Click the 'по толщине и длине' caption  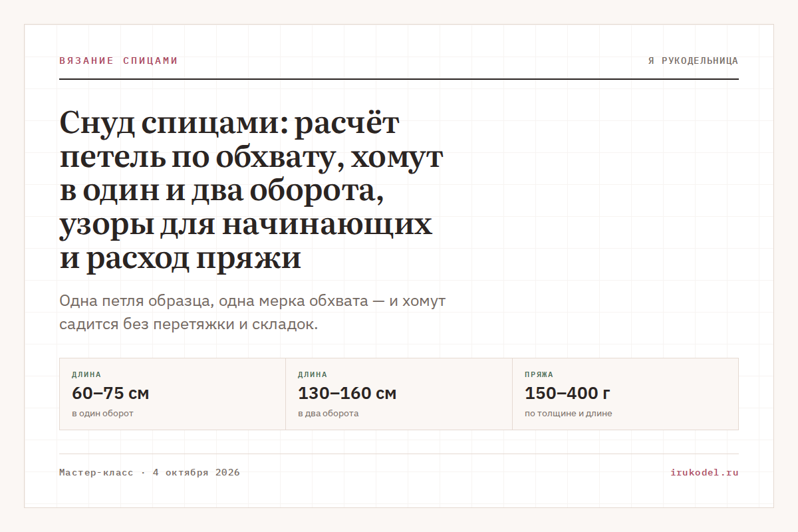point(568,414)
